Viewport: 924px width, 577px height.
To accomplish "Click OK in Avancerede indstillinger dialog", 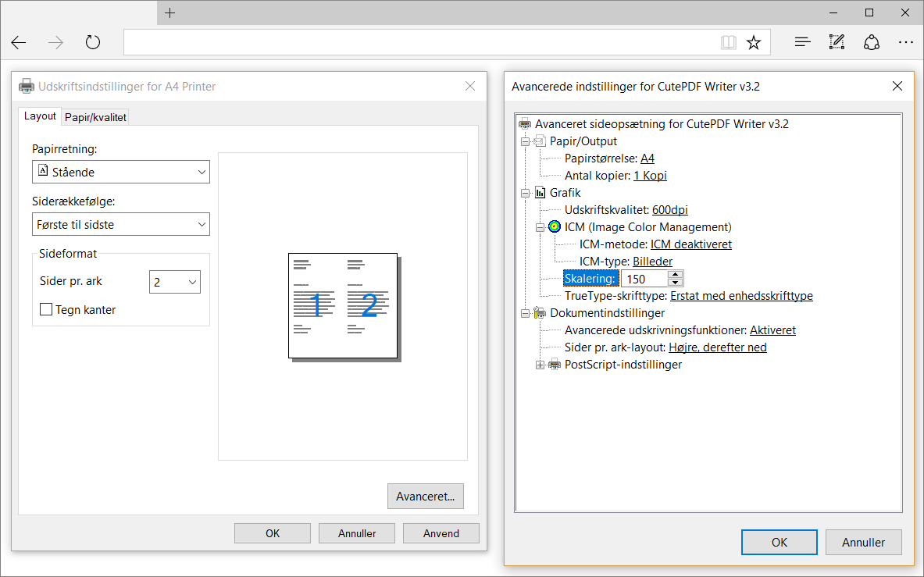I will click(779, 543).
